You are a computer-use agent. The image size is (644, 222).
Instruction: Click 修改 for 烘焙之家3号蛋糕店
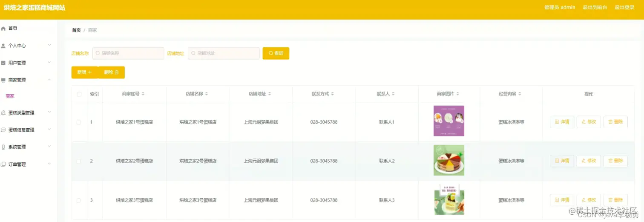tap(589, 200)
